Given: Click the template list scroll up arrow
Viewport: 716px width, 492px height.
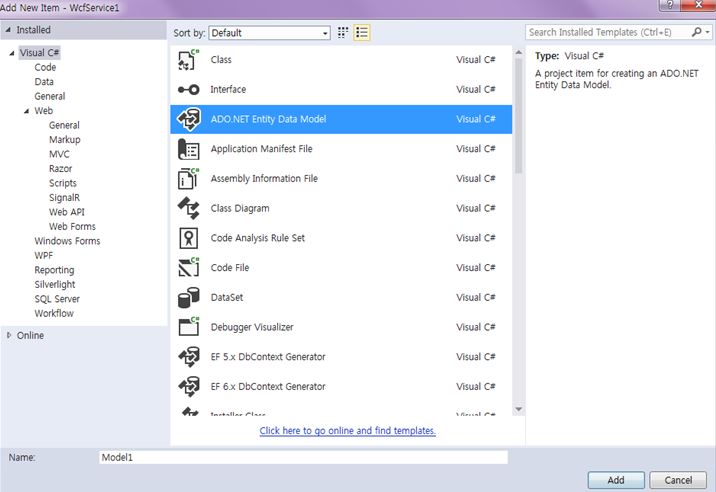Looking at the screenshot, I should click(x=519, y=53).
